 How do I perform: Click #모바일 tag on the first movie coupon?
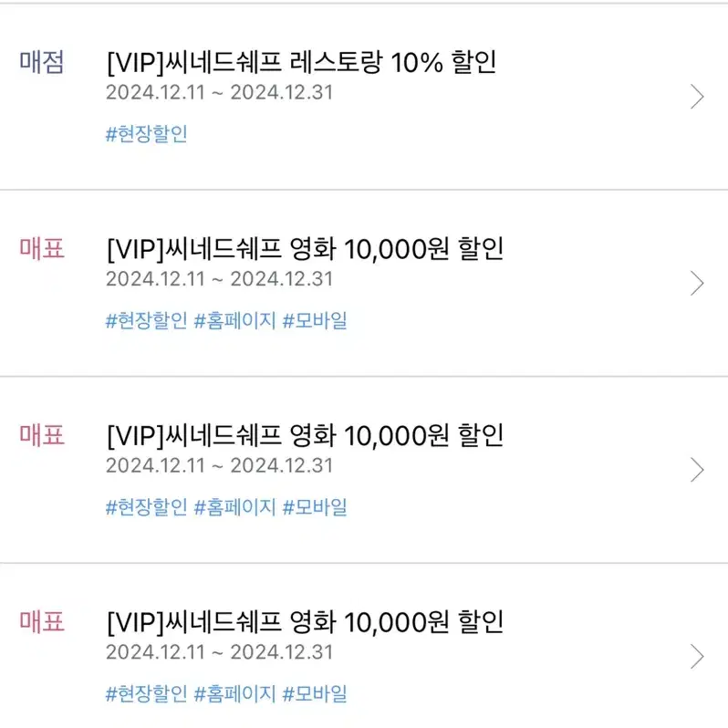point(315,321)
